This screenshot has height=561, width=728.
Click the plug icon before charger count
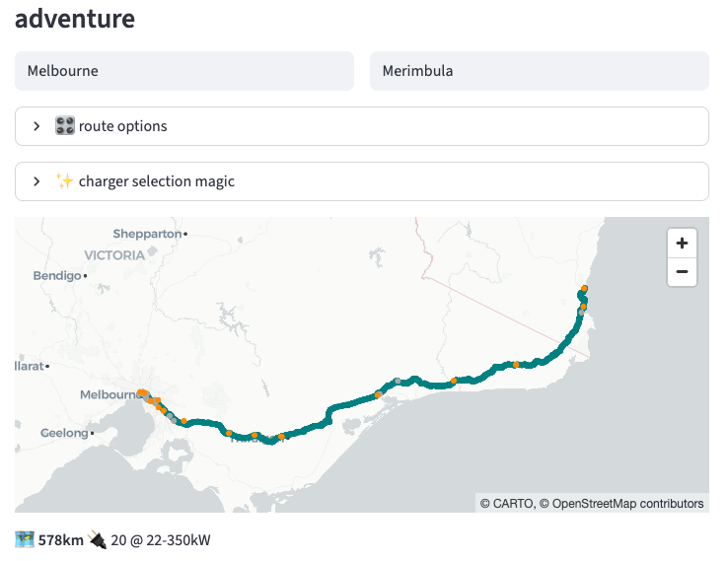97,540
